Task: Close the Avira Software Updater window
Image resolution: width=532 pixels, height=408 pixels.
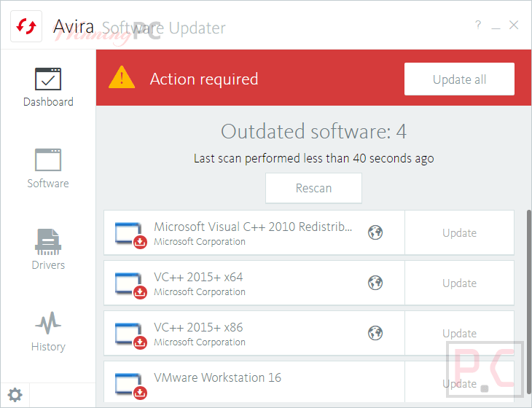Action: (514, 25)
